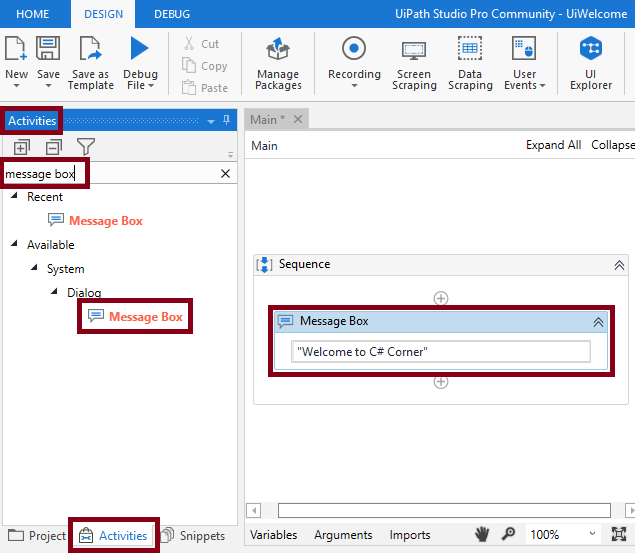
Task: Click Save as Template icon
Action: pos(90,48)
